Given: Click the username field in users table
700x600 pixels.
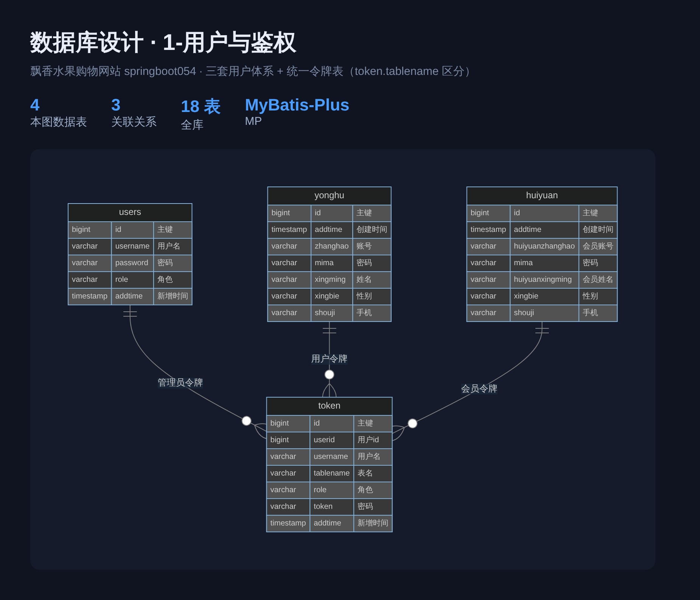Looking at the screenshot, I should pos(132,246).
